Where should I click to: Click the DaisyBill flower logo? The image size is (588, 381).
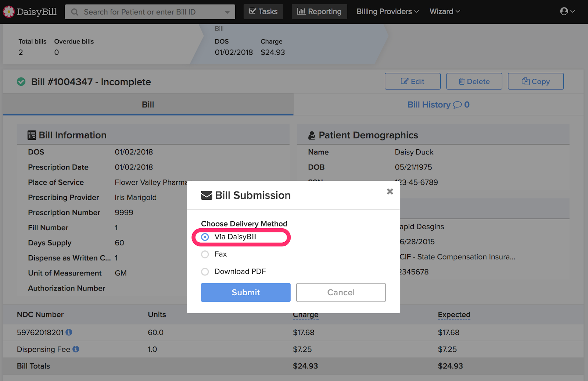tap(9, 12)
